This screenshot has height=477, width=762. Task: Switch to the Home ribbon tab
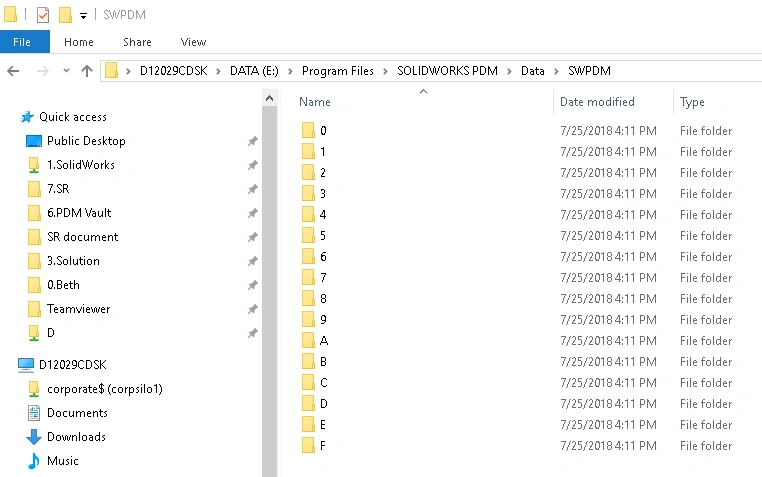click(x=79, y=42)
